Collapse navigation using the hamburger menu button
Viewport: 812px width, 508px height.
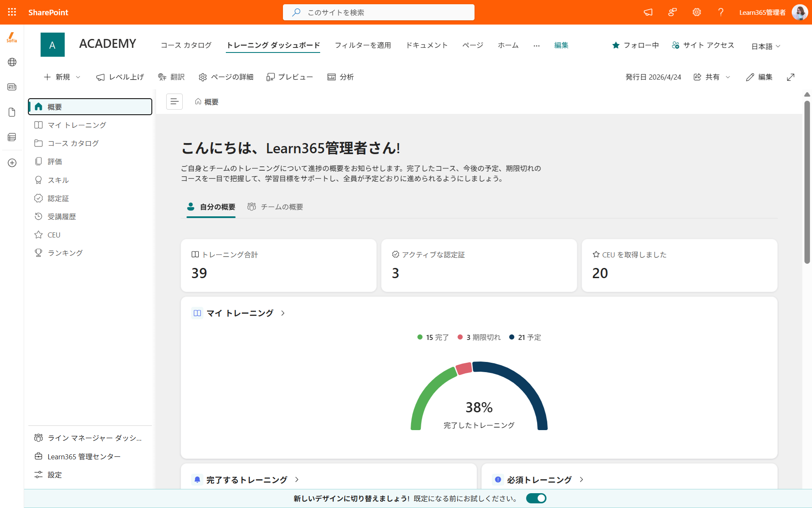pos(174,102)
